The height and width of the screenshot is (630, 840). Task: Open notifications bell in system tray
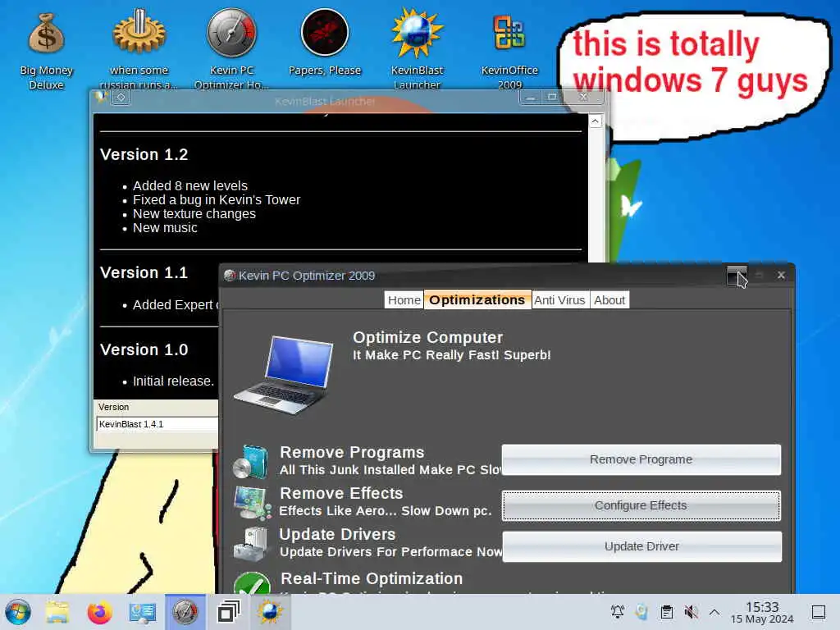click(617, 612)
